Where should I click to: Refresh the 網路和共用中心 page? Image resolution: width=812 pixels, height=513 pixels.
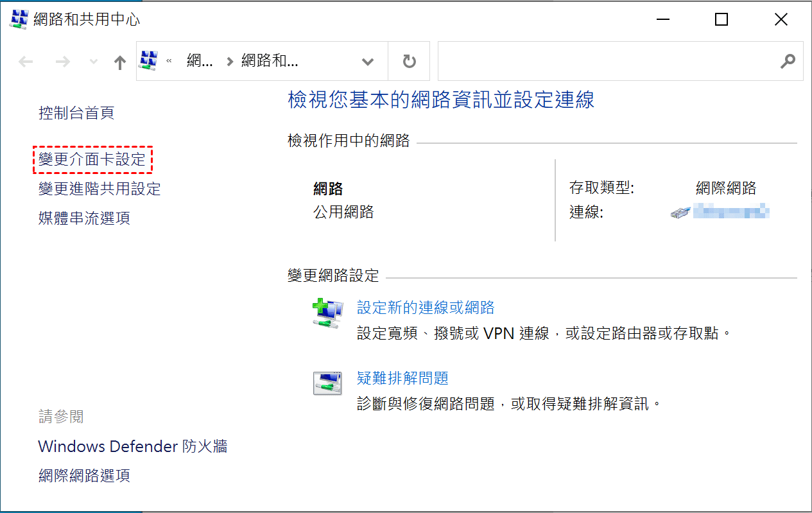(x=409, y=62)
